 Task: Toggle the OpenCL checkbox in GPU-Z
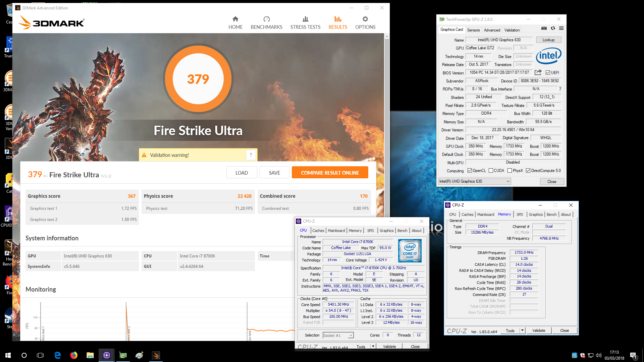(470, 171)
